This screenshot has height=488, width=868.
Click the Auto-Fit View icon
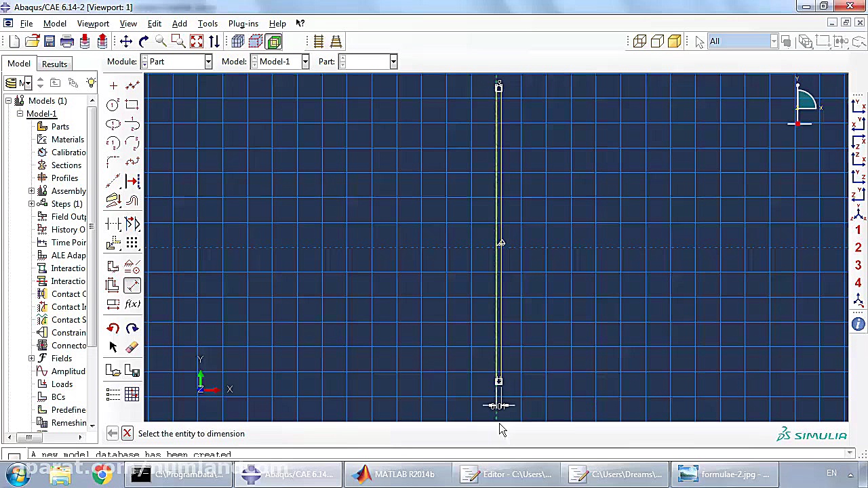197,42
